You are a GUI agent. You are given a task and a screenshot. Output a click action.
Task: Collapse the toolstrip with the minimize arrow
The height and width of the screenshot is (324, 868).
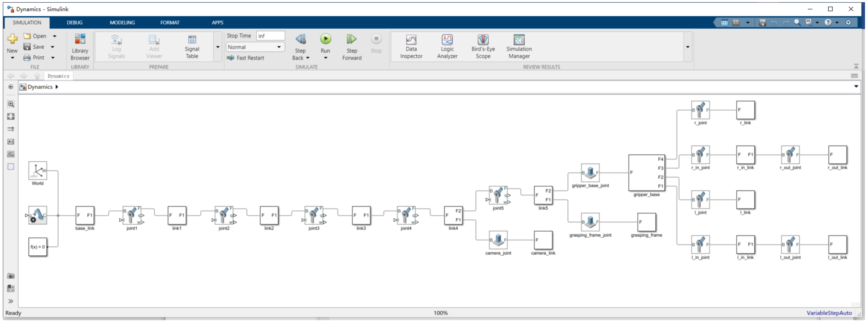(x=856, y=66)
